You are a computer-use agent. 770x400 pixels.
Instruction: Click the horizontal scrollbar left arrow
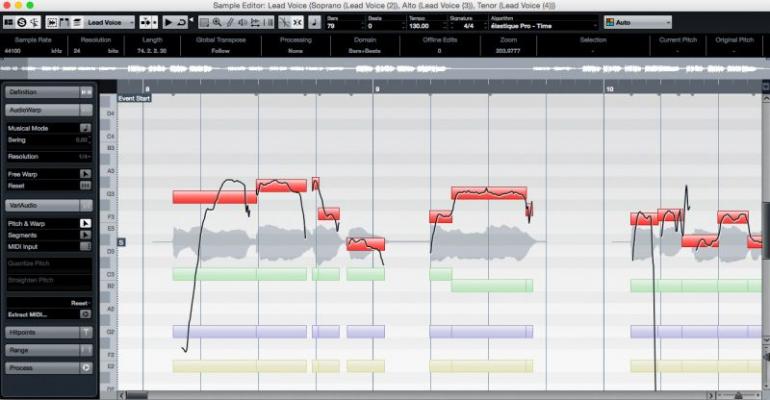122,396
